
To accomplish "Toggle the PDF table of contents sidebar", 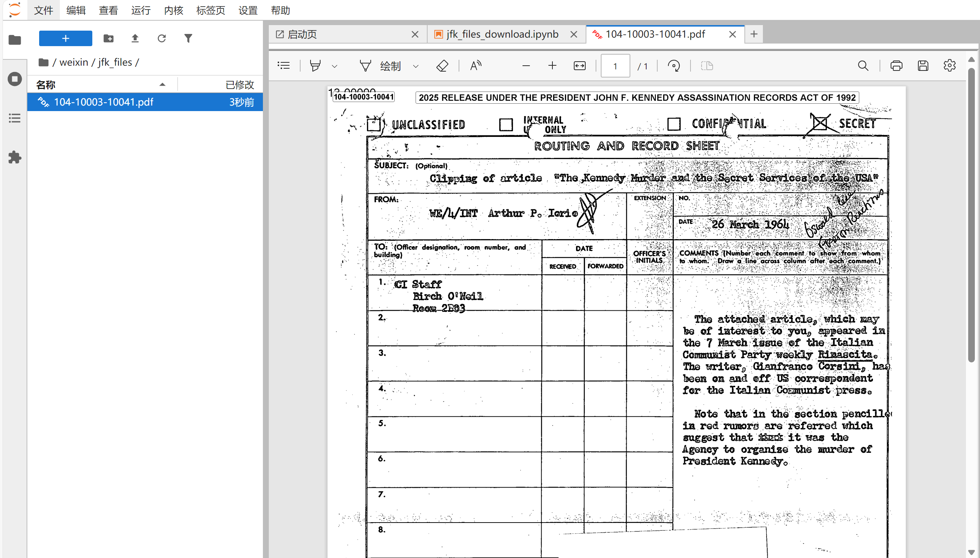I will pos(284,66).
